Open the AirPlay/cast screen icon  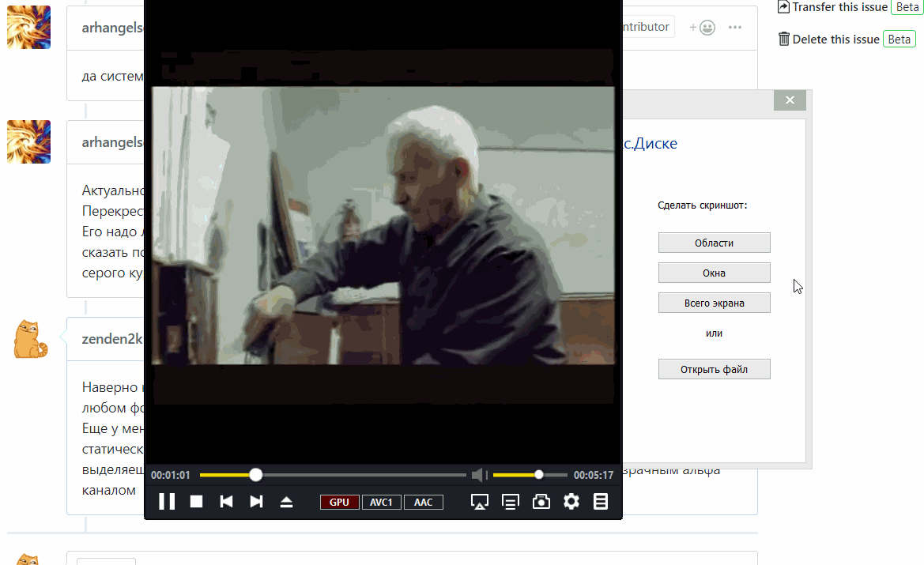(480, 502)
